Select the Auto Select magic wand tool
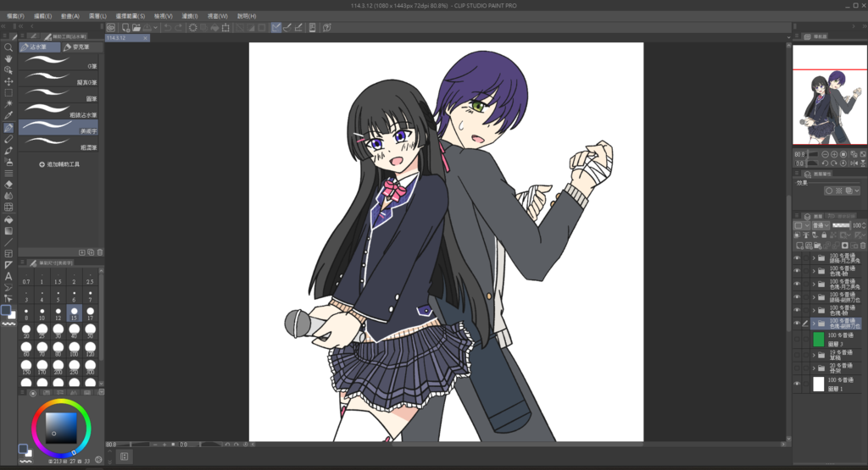The height and width of the screenshot is (470, 868). pos(8,104)
